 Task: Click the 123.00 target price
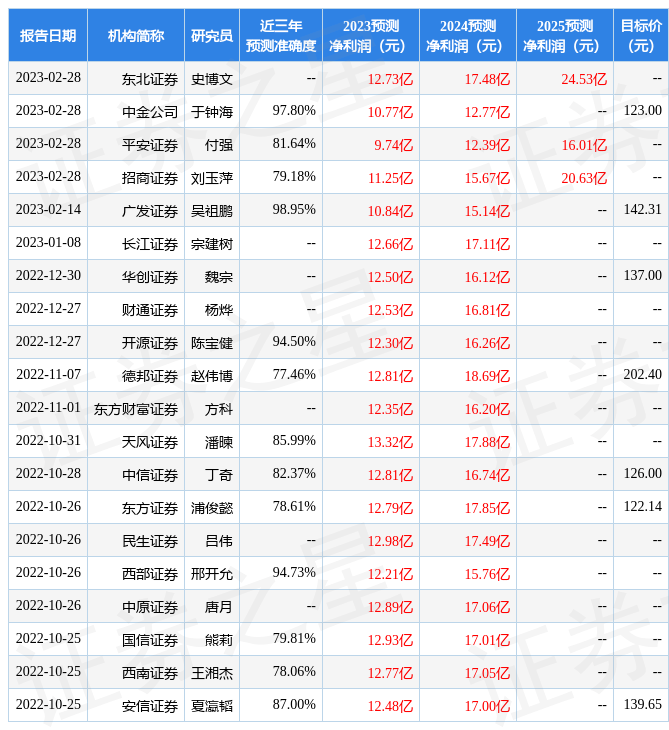click(642, 110)
